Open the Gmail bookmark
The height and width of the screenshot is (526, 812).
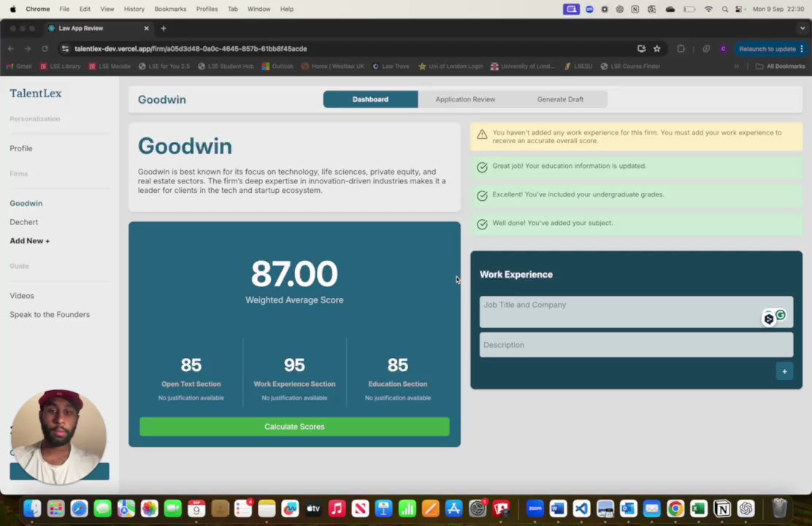(x=19, y=66)
